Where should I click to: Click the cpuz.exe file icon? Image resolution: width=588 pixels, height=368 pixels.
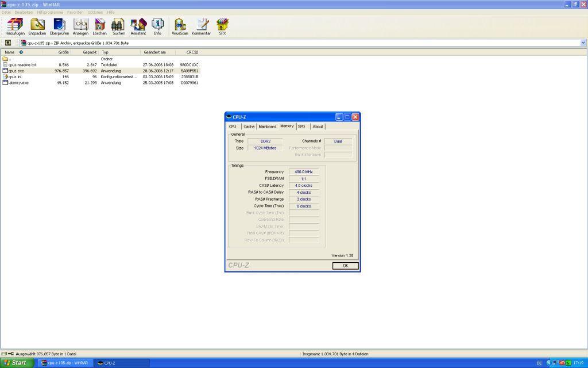(x=5, y=71)
